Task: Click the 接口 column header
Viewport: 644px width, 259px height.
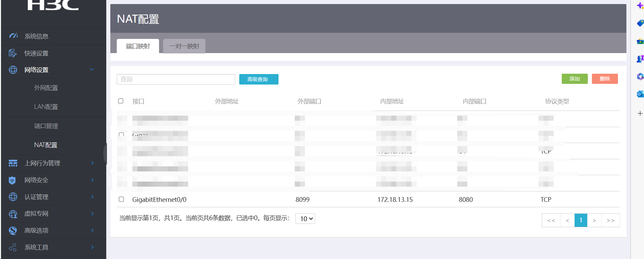Action: pos(138,101)
